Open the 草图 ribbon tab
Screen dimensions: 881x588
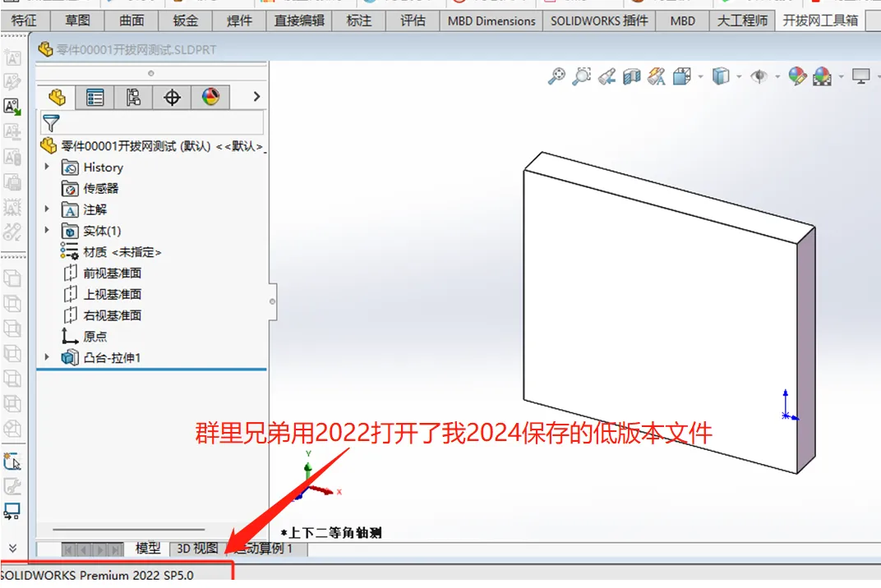tap(77, 21)
